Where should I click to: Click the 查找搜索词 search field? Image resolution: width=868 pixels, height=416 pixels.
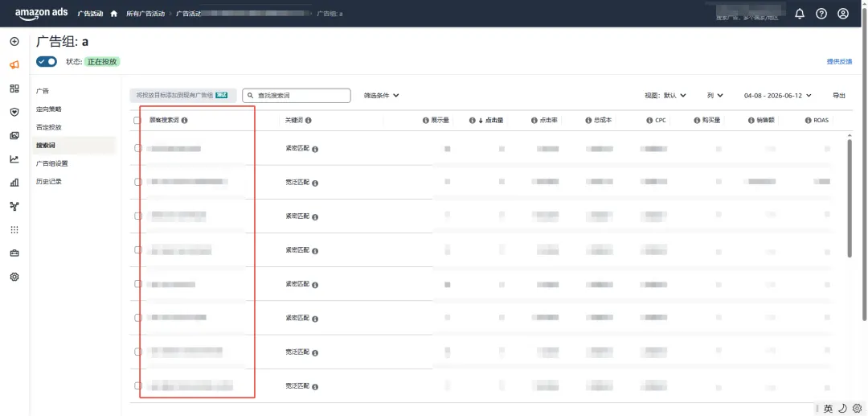296,95
